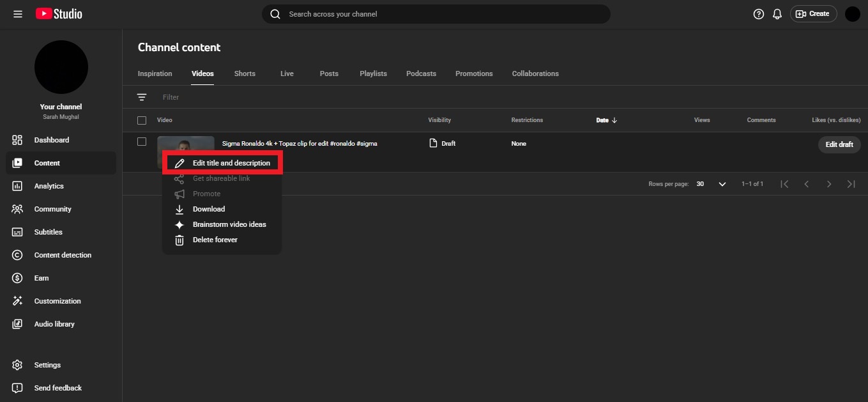
Task: Click the Send feedback option
Action: [x=57, y=387]
